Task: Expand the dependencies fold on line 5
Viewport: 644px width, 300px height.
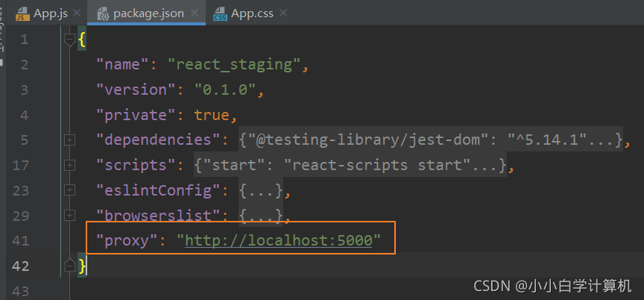Action: (x=70, y=140)
